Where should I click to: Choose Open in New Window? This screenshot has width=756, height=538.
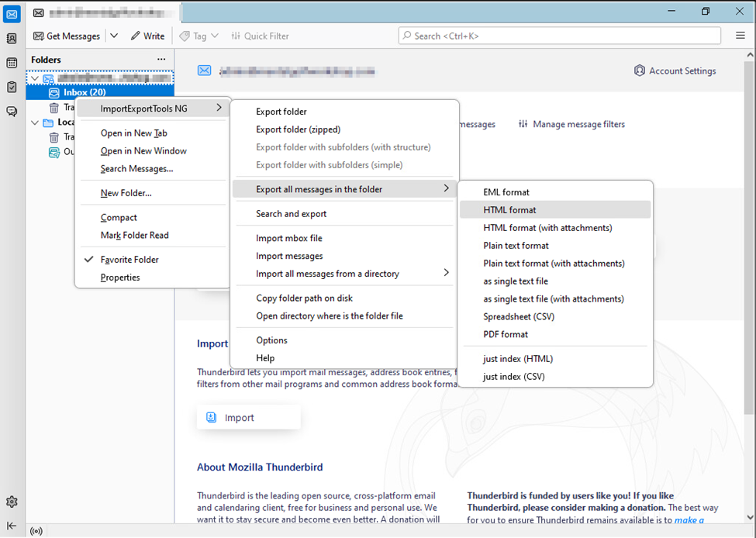tap(152, 151)
